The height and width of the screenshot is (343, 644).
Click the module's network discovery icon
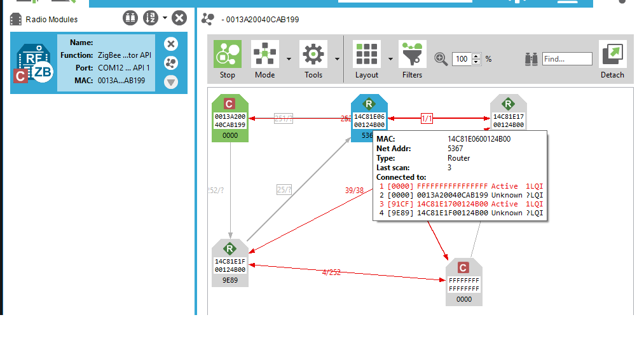tap(171, 63)
